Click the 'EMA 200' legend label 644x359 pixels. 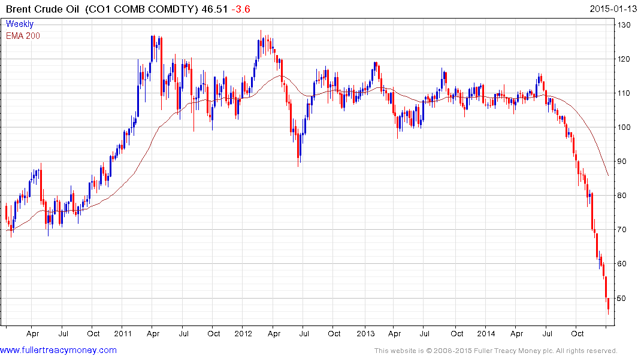pos(23,36)
